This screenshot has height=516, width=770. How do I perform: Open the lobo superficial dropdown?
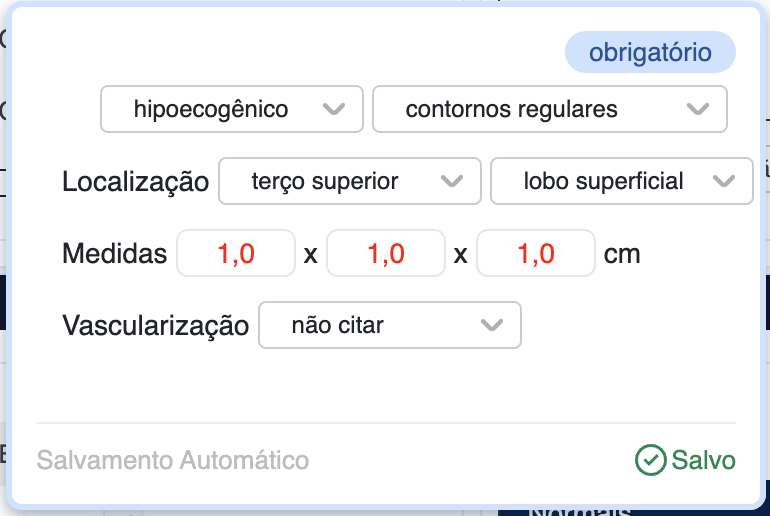pyautogui.click(x=621, y=182)
